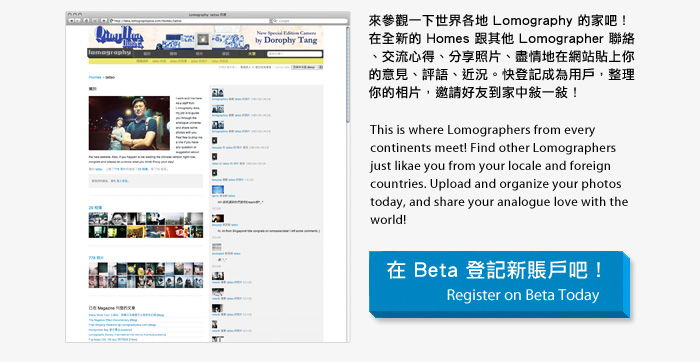Open the Free Shipping Weekend @ Lomographyasia.com link
Image resolution: width=700 pixels, height=362 pixels.
pos(122,325)
